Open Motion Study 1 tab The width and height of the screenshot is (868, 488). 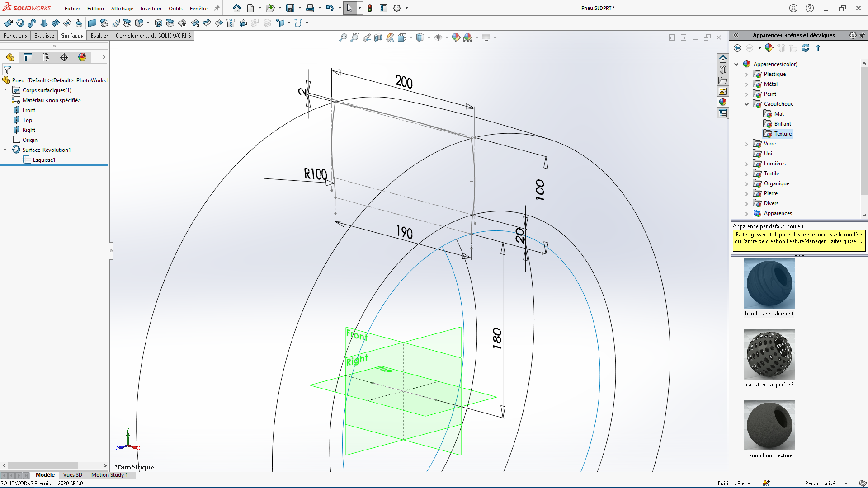point(109,475)
